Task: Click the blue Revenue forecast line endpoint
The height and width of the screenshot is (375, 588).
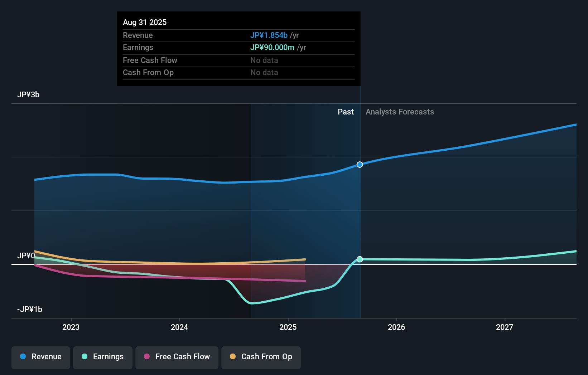Action: pyautogui.click(x=576, y=125)
